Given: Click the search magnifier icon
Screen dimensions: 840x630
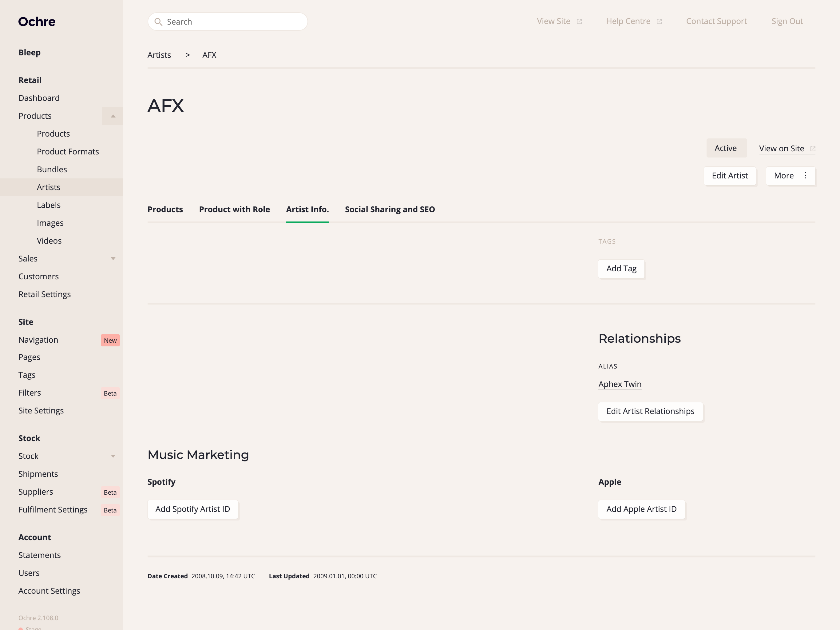Looking at the screenshot, I should (x=158, y=22).
